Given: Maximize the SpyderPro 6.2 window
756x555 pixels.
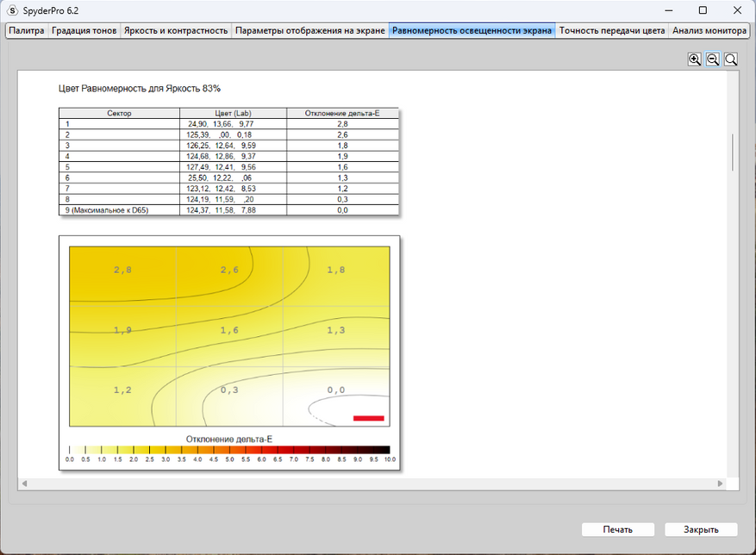Looking at the screenshot, I should [x=703, y=10].
